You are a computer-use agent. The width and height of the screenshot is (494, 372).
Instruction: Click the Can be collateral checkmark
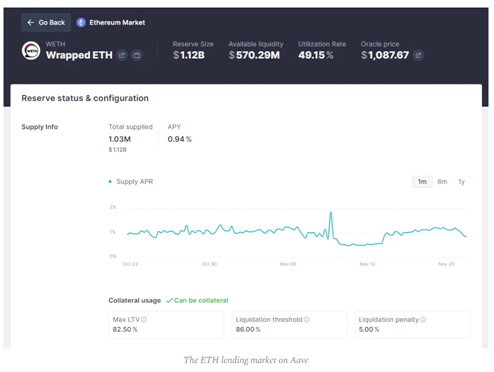coord(169,301)
